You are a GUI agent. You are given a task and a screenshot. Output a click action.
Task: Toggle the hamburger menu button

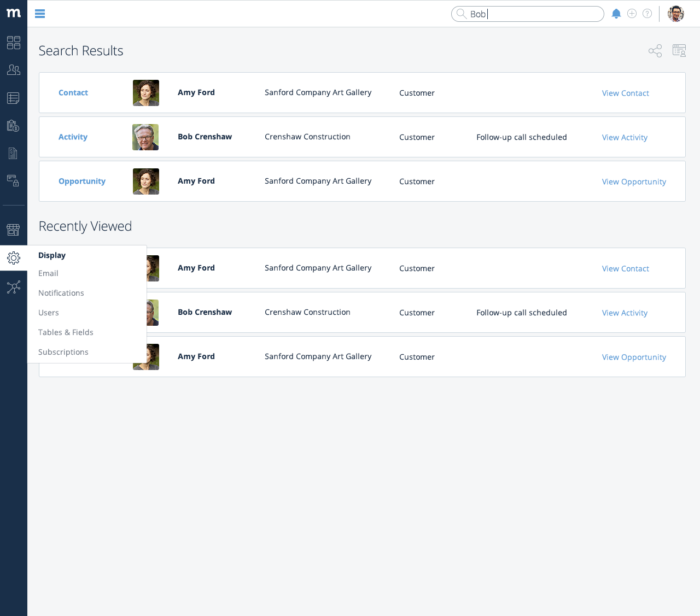[40, 14]
